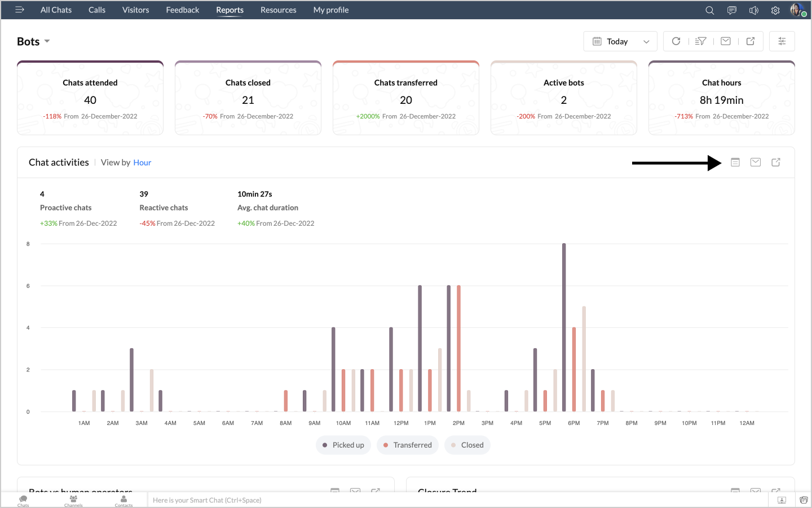Open the Today date range dropdown
Screen dimensions: 812x508
click(620, 41)
